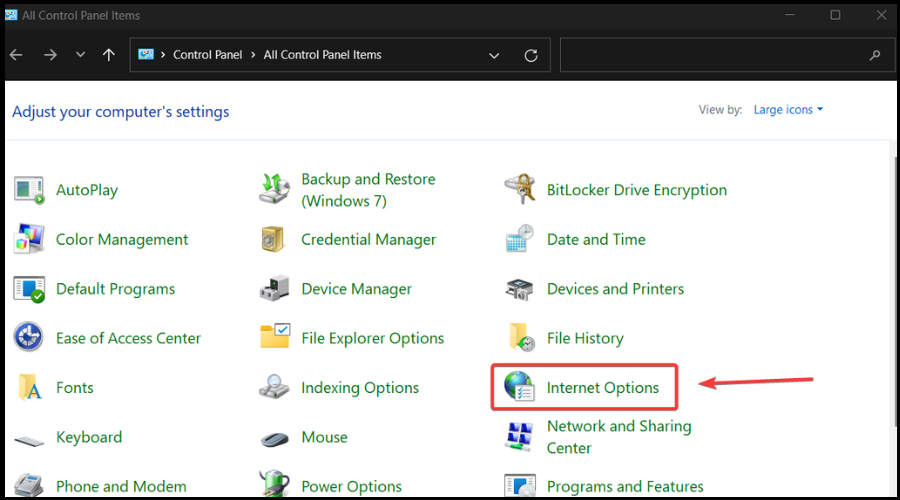
Task: Select the All Control Panel Items breadcrumb
Action: click(323, 55)
